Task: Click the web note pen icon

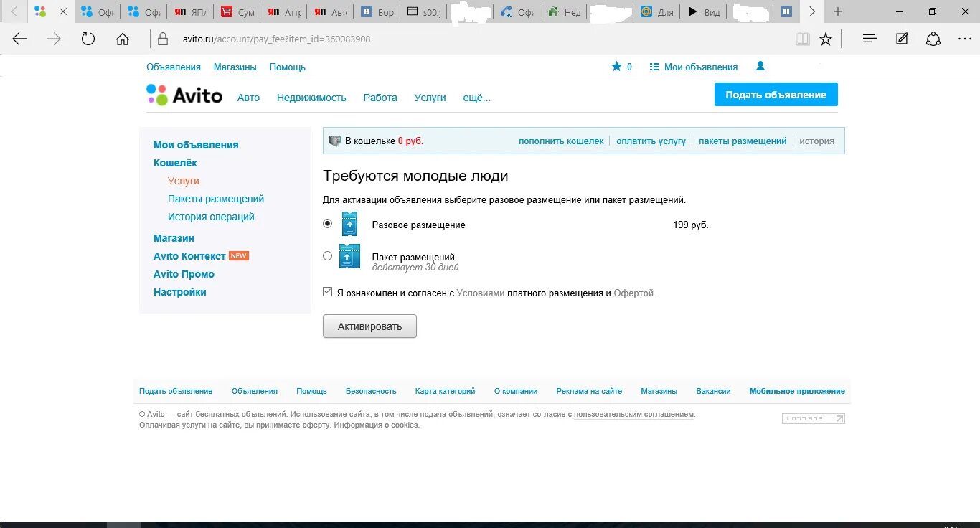Action: pyautogui.click(x=902, y=39)
